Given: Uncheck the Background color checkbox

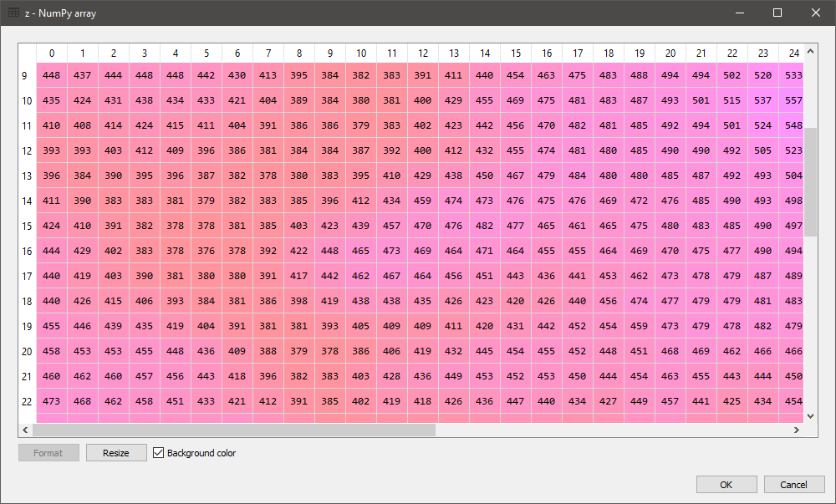Looking at the screenshot, I should click(160, 453).
